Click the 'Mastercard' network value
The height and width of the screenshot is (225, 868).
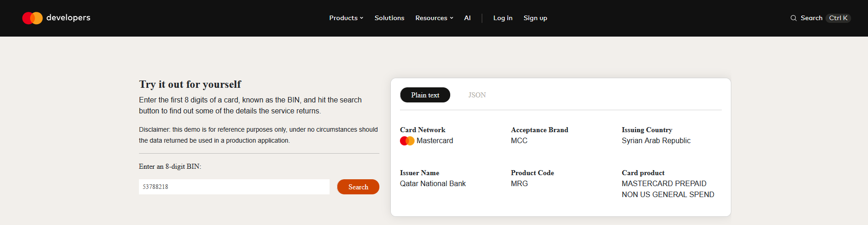(435, 141)
